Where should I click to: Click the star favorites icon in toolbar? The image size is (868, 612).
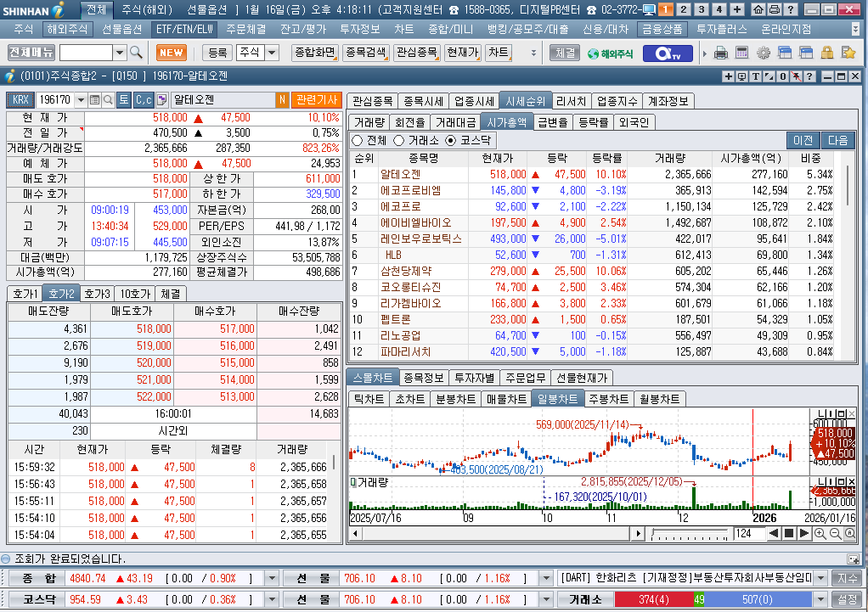coord(848,53)
